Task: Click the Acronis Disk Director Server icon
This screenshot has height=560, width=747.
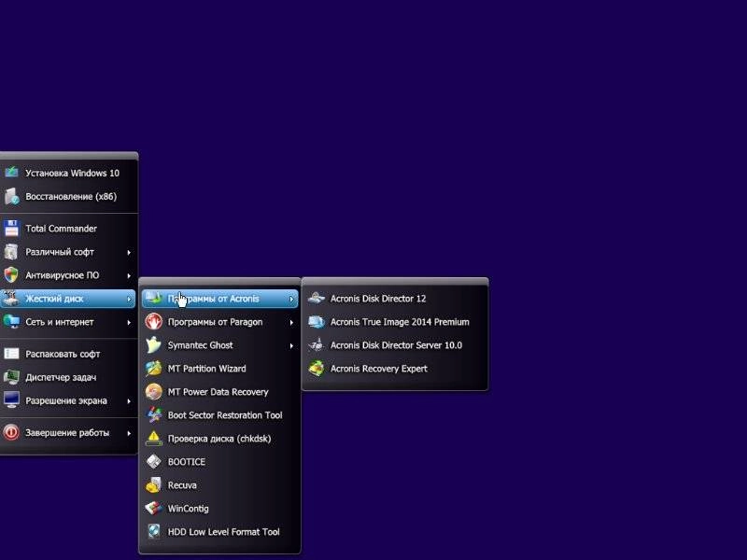Action: tap(317, 344)
